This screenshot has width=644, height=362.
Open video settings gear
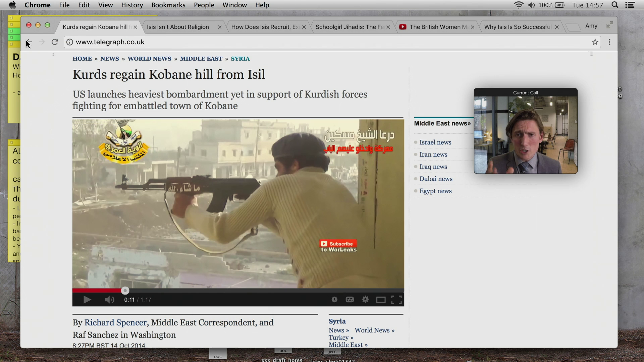click(x=365, y=300)
